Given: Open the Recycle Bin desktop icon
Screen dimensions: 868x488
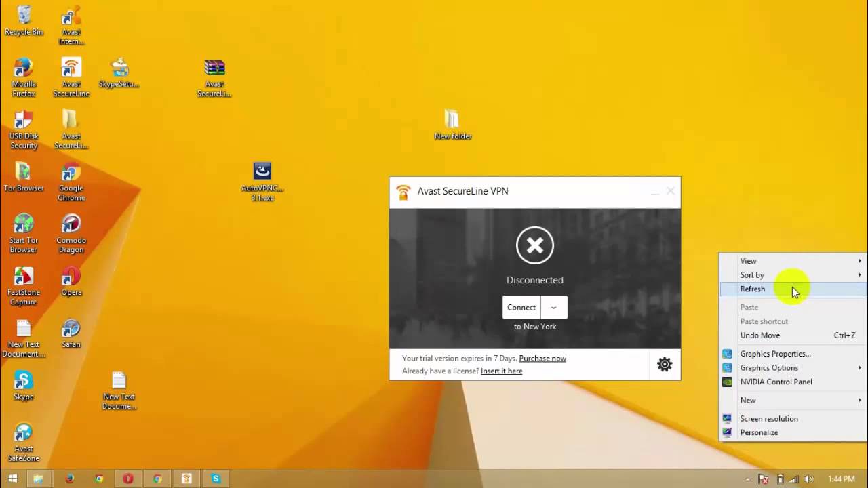Looking at the screenshot, I should coord(24,20).
